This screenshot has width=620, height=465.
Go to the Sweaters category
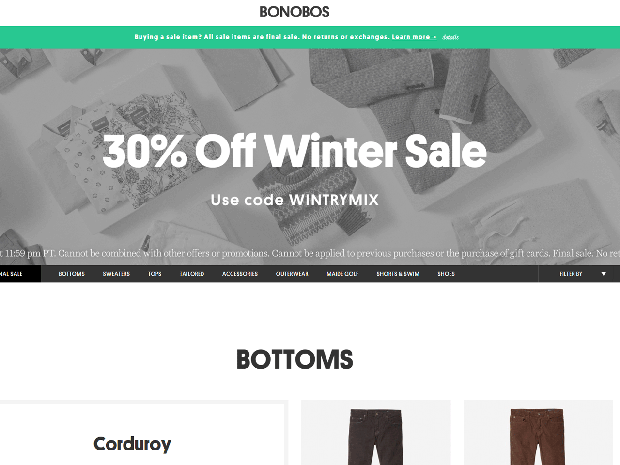pyautogui.click(x=116, y=274)
